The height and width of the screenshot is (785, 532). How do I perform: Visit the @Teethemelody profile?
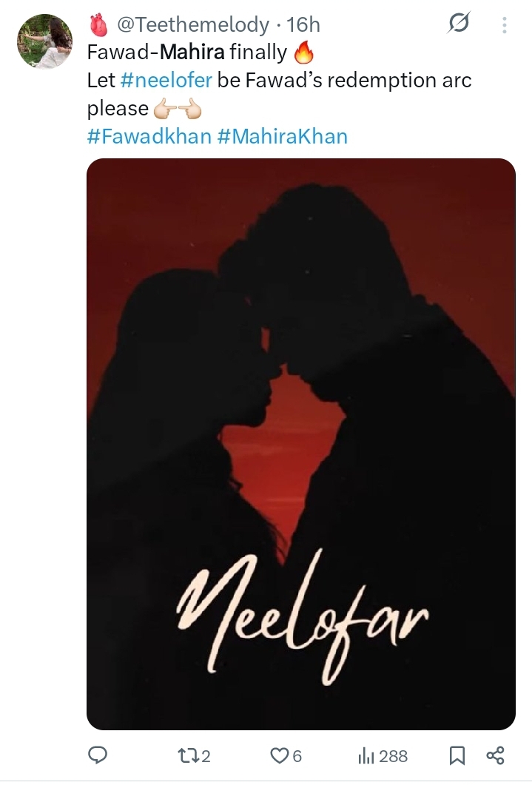[x=193, y=24]
